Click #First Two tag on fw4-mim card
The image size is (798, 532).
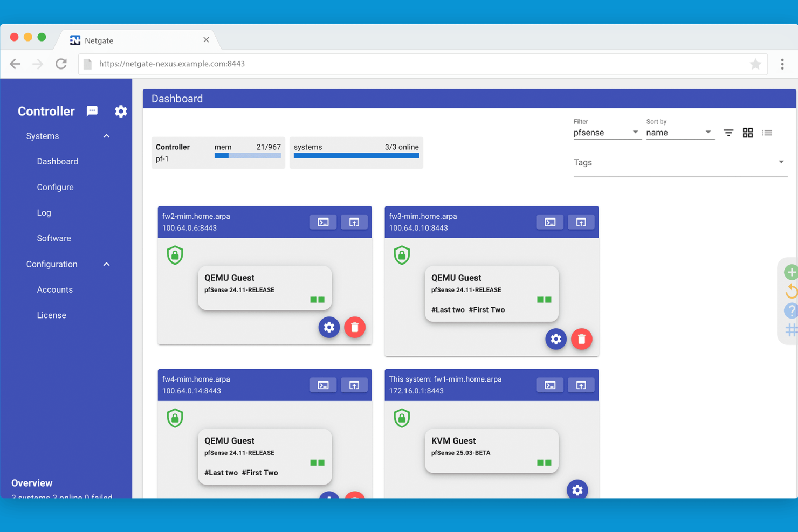click(260, 473)
